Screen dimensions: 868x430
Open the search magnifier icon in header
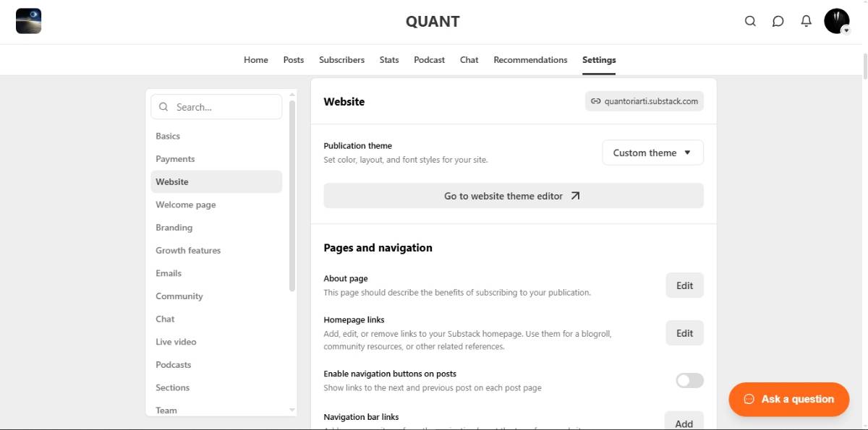tap(750, 21)
